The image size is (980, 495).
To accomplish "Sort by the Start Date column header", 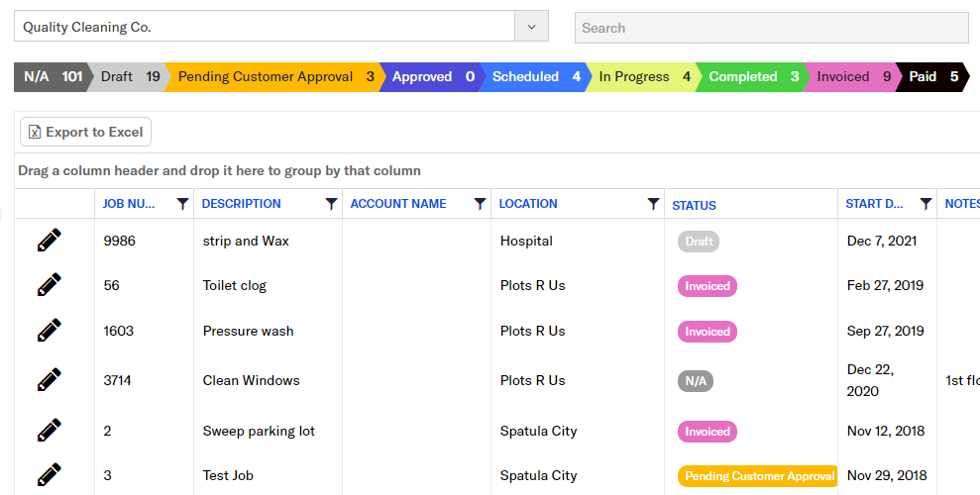I will click(x=874, y=204).
